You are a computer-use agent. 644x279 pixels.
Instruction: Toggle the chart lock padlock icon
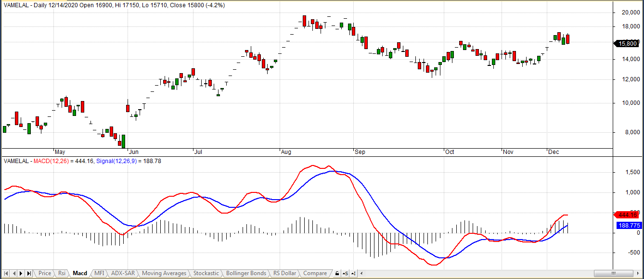point(337,273)
